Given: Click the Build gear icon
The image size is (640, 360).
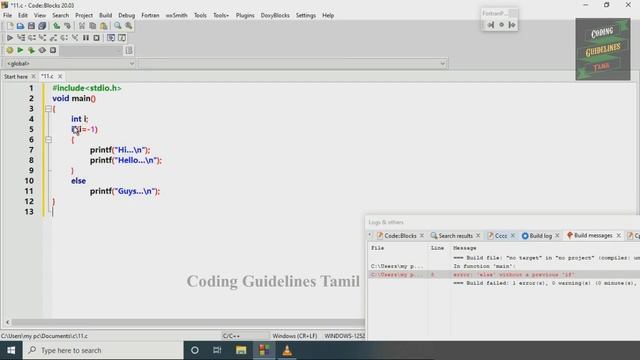Looking at the screenshot, I should click(x=9, y=50).
